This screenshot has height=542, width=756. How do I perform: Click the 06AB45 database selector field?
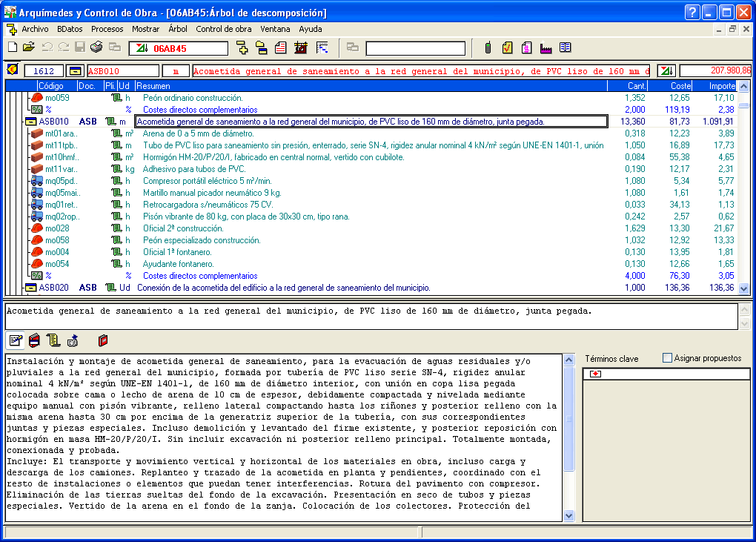click(x=179, y=48)
